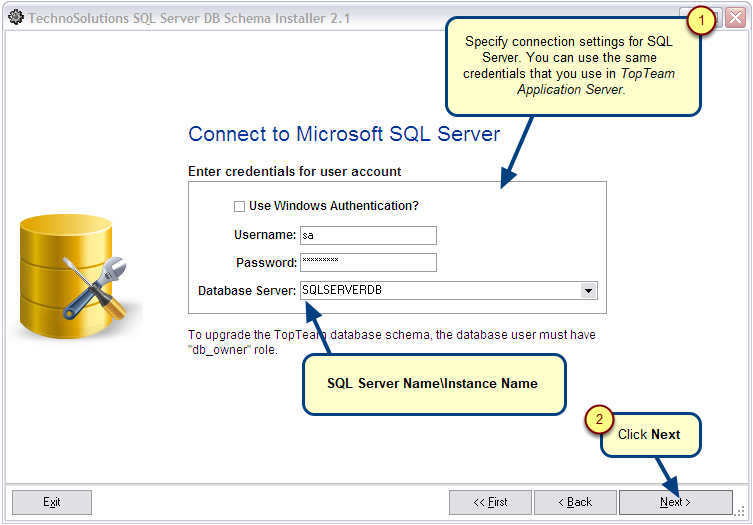Click the Username field containing sa

coord(368,235)
